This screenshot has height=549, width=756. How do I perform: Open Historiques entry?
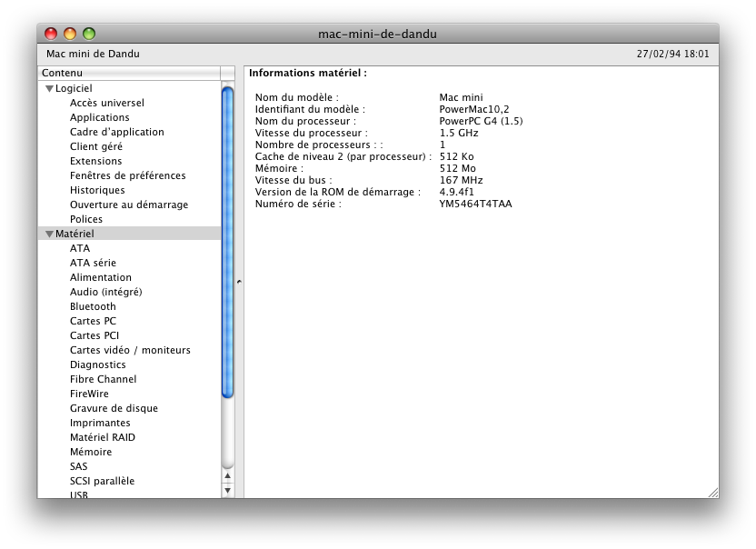point(97,190)
